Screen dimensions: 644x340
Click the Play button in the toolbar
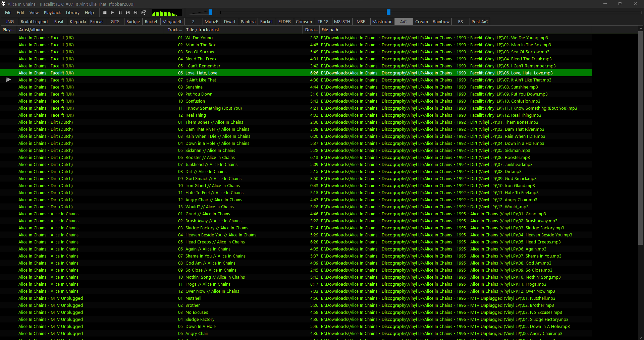pyautogui.click(x=112, y=12)
